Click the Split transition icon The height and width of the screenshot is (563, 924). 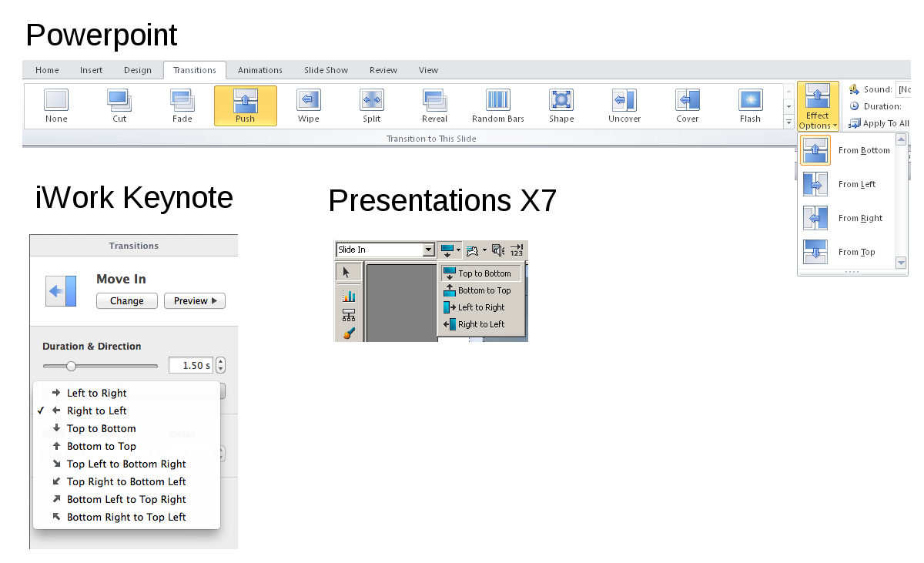coord(371,101)
